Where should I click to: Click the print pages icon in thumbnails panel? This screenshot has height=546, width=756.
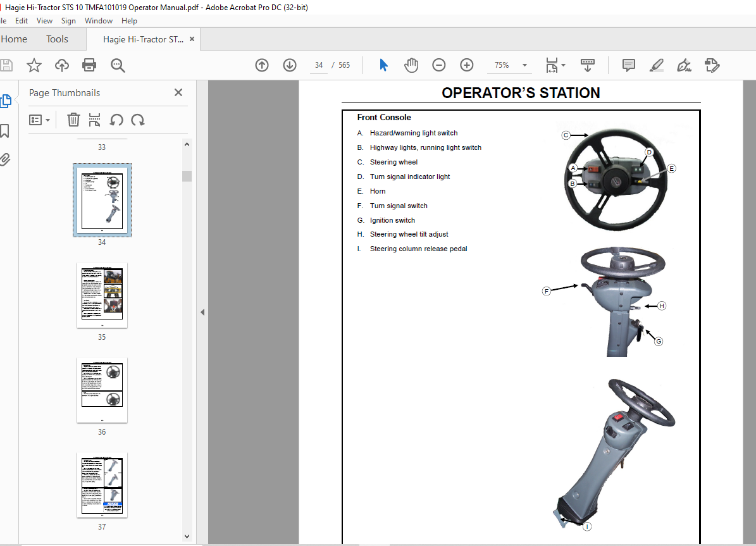coord(94,120)
